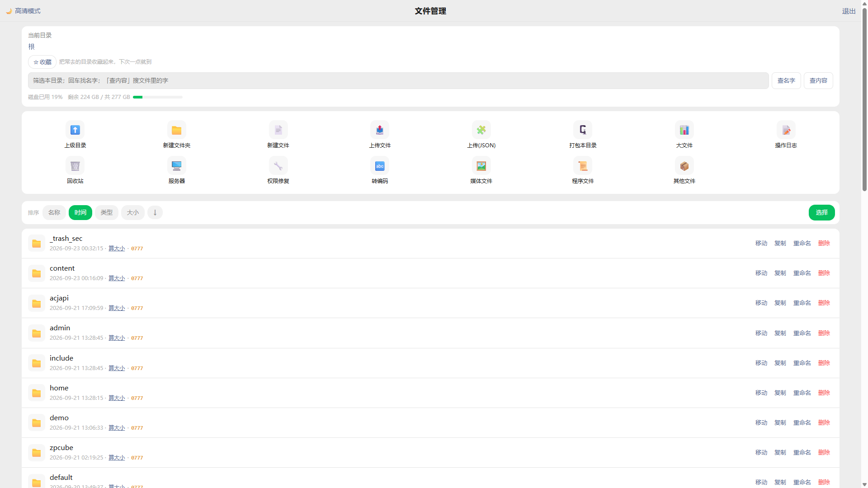The height and width of the screenshot is (488, 868).
Task: Show 其他文件 other files
Action: [x=684, y=166]
